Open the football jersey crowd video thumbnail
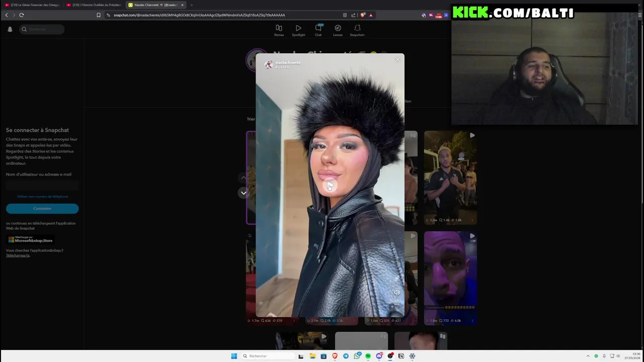The width and height of the screenshot is (644, 362). click(x=450, y=177)
